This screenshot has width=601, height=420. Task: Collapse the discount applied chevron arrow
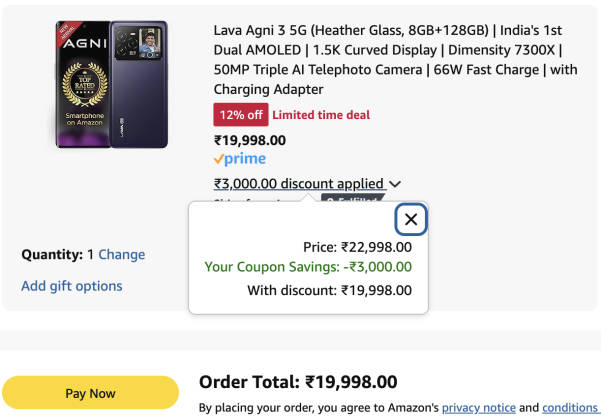pos(395,184)
